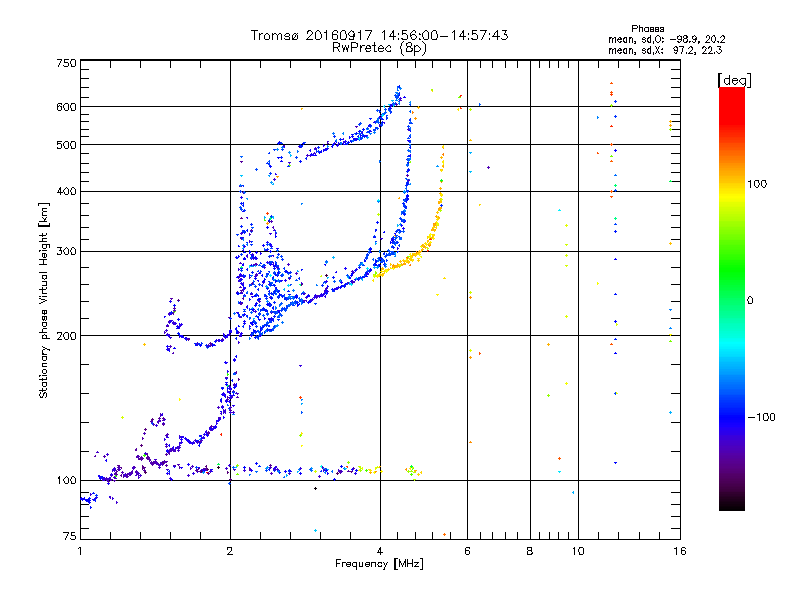Click the x-axis tick label '1'
Viewport: 800px width, 600px height.
[x=80, y=551]
